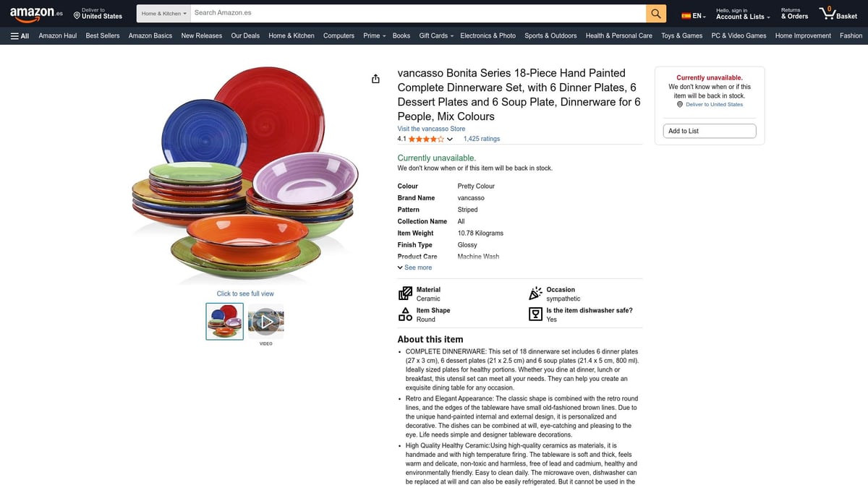Open the 1,425 ratings link
868x488 pixels.
coord(482,139)
